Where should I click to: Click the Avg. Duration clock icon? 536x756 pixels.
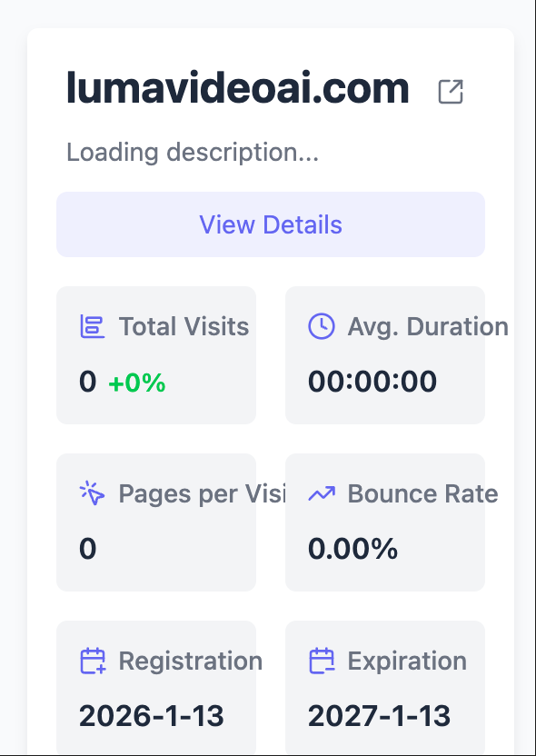tap(321, 326)
